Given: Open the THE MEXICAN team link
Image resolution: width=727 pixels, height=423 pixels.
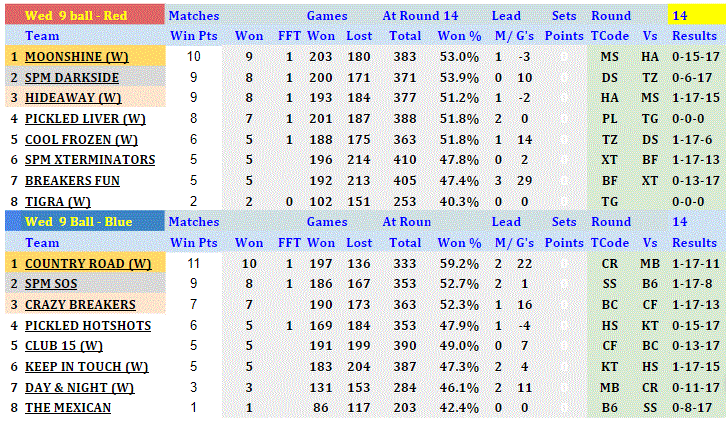Looking at the screenshot, I should pyautogui.click(x=68, y=408).
